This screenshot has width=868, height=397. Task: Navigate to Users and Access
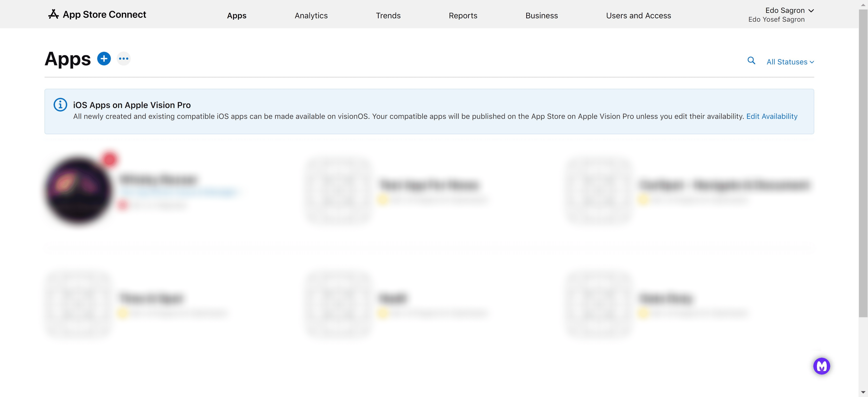click(x=638, y=16)
